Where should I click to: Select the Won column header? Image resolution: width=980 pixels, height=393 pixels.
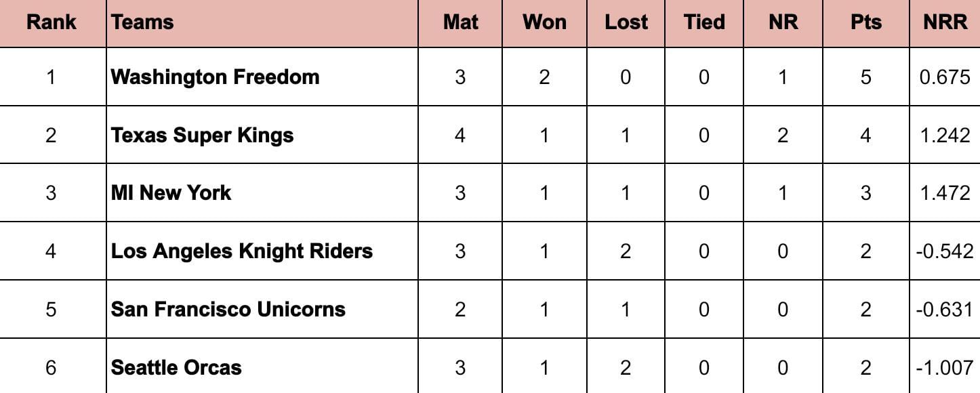coord(544,22)
